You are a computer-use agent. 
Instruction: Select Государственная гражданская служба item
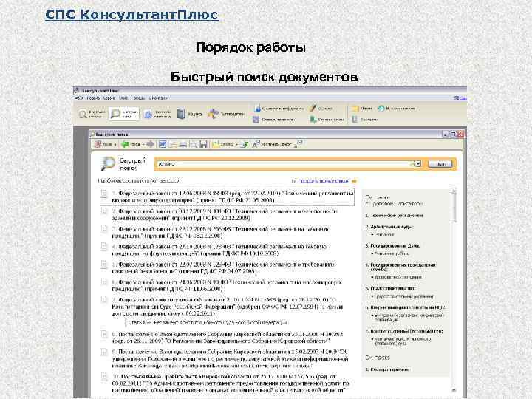click(x=403, y=267)
